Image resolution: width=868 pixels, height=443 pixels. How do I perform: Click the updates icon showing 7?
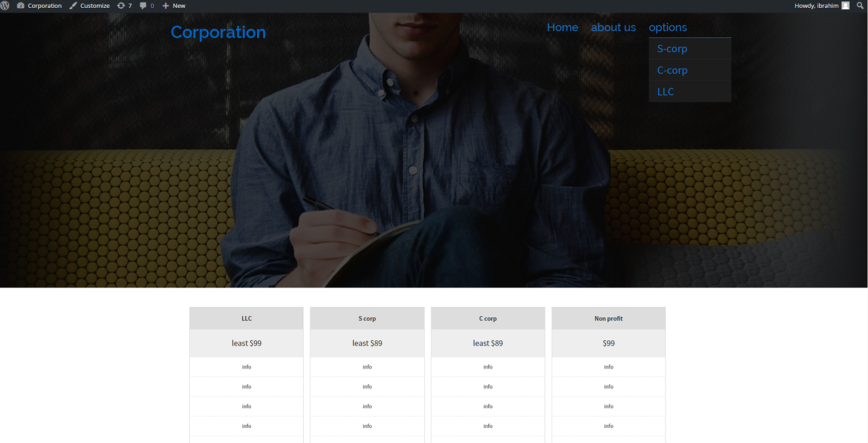(121, 6)
